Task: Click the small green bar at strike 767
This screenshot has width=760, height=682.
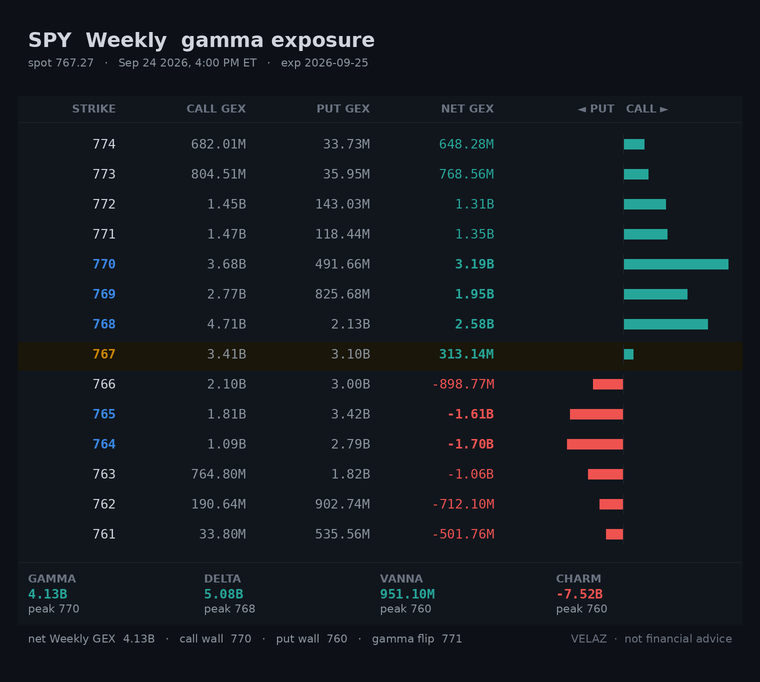Action: coord(628,354)
